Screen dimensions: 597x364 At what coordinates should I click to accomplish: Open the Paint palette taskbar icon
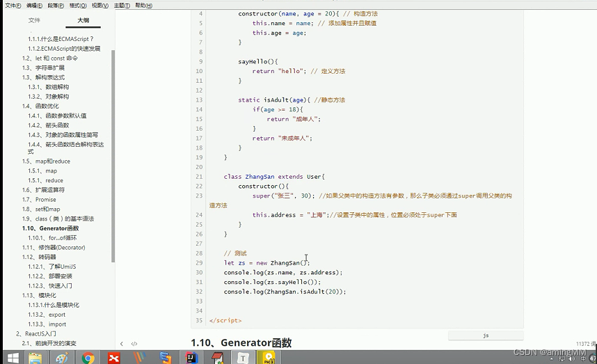62,358
